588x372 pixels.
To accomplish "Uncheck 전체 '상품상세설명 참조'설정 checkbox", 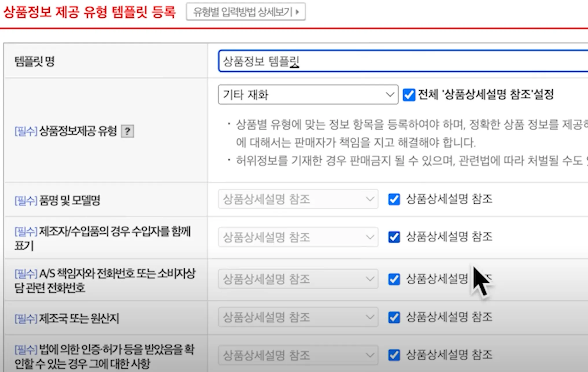I will 409,95.
